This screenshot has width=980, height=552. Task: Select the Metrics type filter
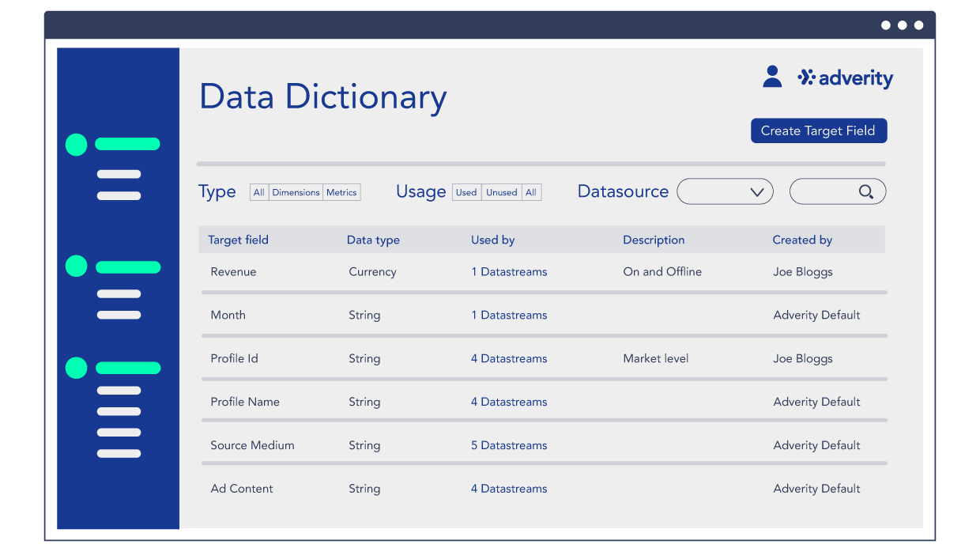(341, 191)
